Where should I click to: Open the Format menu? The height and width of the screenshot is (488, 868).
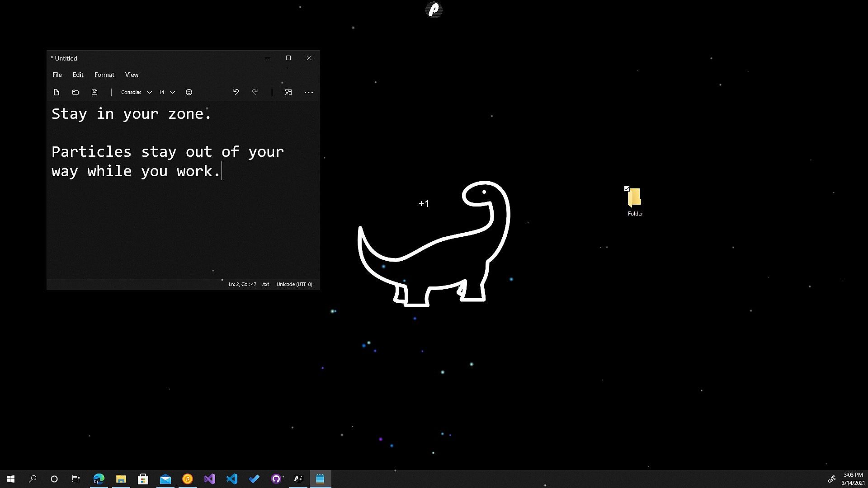click(x=104, y=75)
